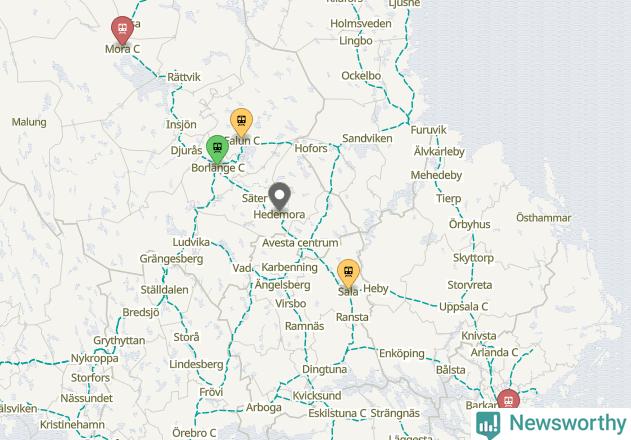The height and width of the screenshot is (440, 631).
Task: Click the Avesta centrum map label
Action: click(300, 243)
